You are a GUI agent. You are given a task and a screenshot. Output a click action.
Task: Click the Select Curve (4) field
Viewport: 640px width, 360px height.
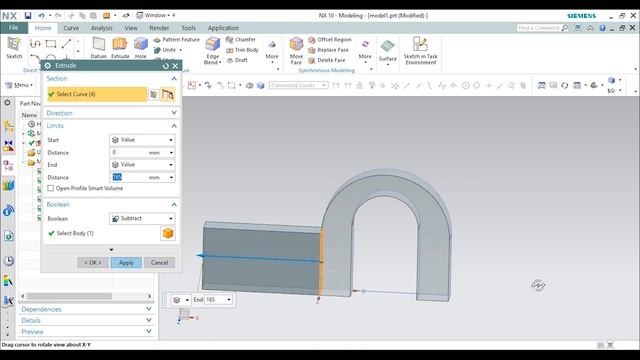[97, 94]
